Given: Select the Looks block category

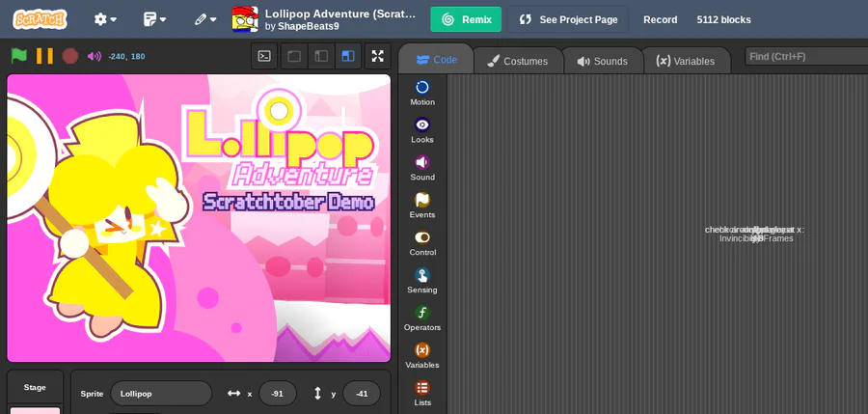Looking at the screenshot, I should (x=422, y=131).
